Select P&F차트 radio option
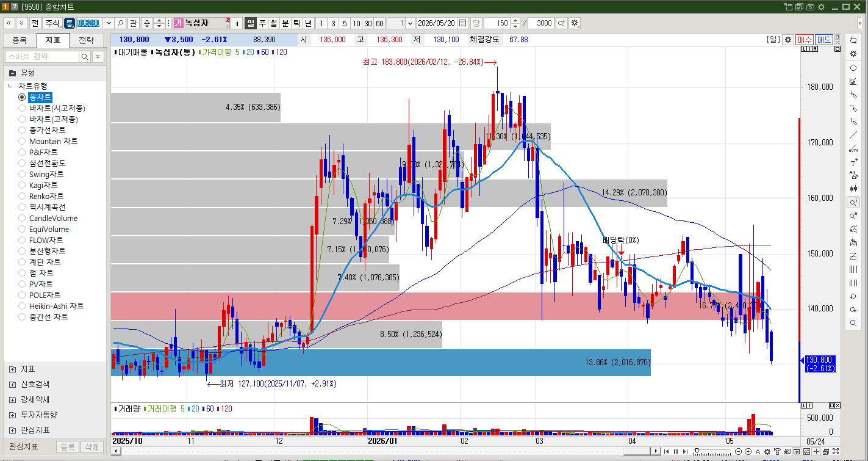Image resolution: width=868 pixels, height=461 pixels. coord(38,152)
